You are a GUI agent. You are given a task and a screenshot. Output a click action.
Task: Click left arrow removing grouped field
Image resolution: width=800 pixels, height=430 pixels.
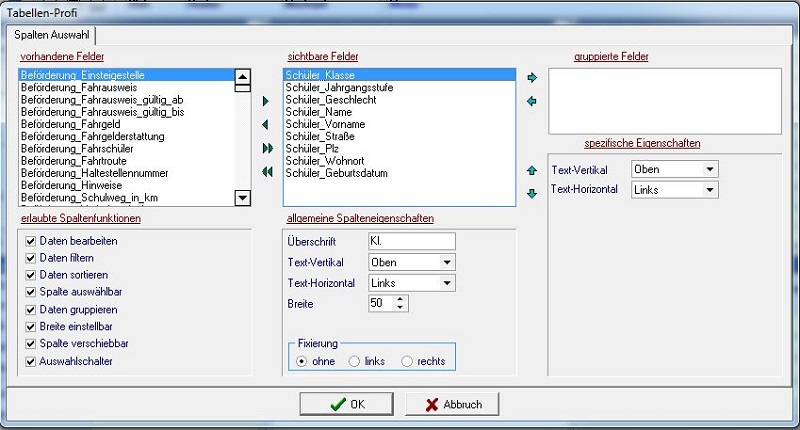coord(532,101)
